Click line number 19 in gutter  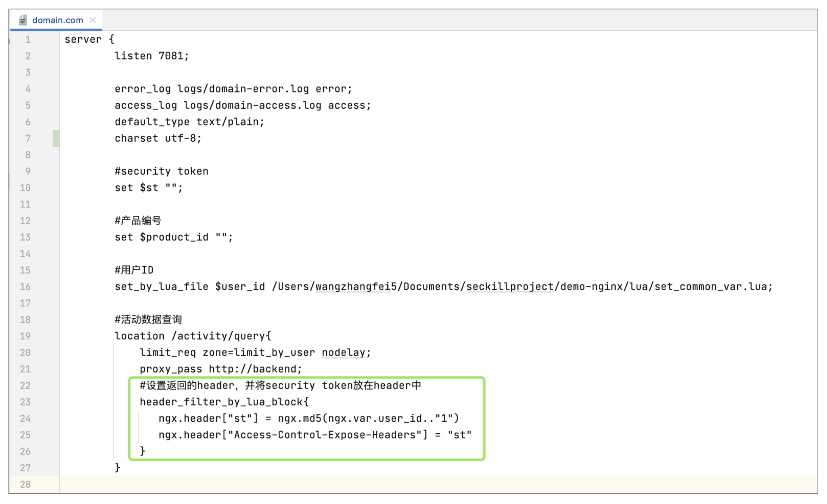click(x=25, y=336)
